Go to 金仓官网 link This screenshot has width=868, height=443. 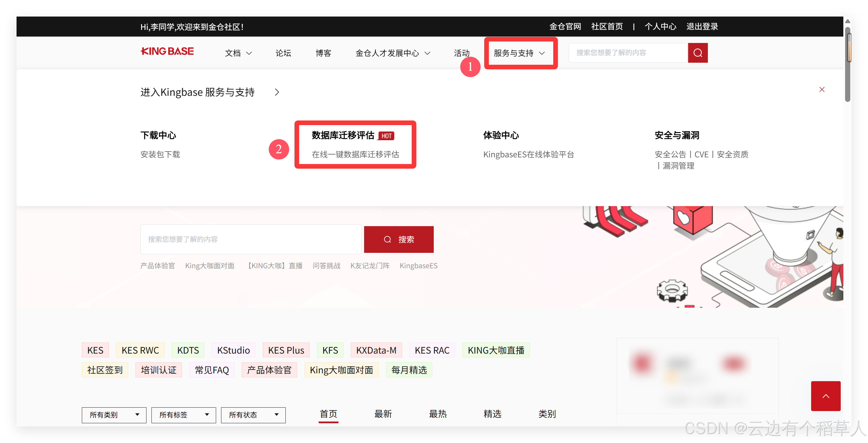click(x=565, y=27)
